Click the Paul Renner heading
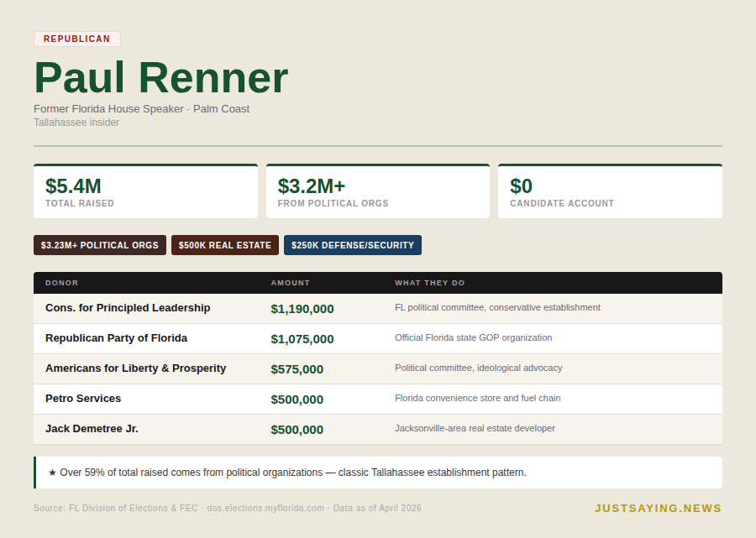 (160, 78)
